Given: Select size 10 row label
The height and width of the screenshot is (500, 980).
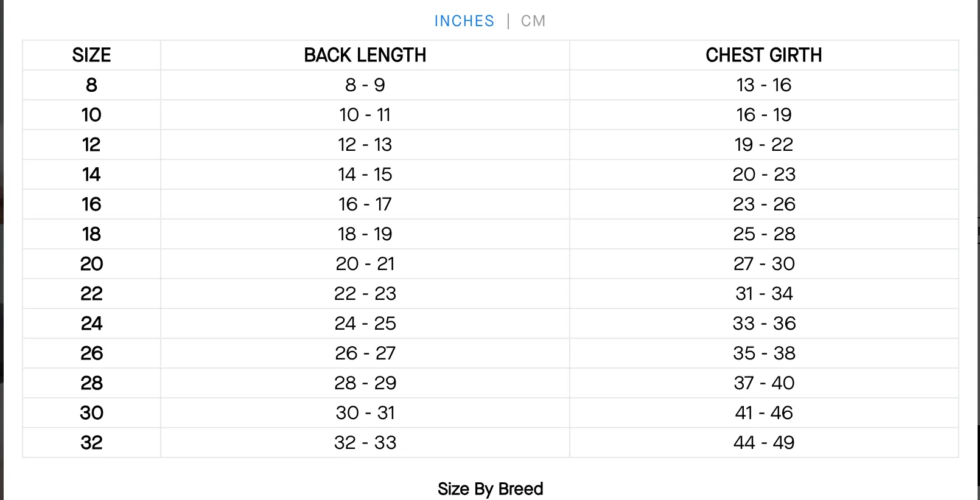Looking at the screenshot, I should click(92, 115).
